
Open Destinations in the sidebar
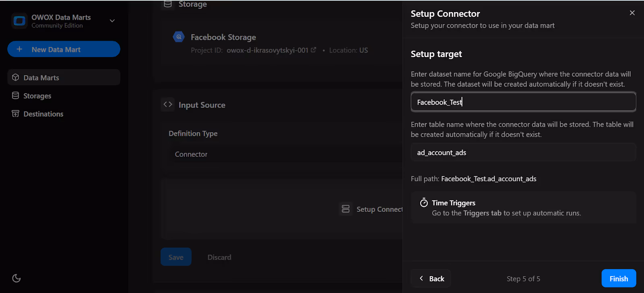point(64,114)
